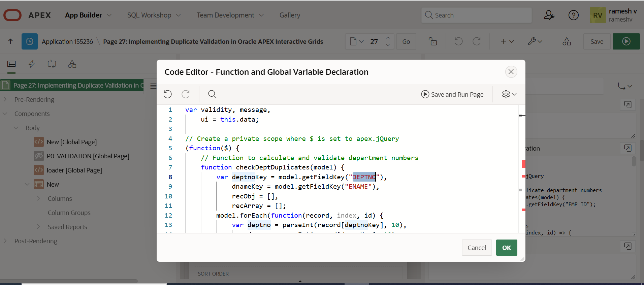
Task: Select the Page 27 root tree node
Action: [72, 85]
